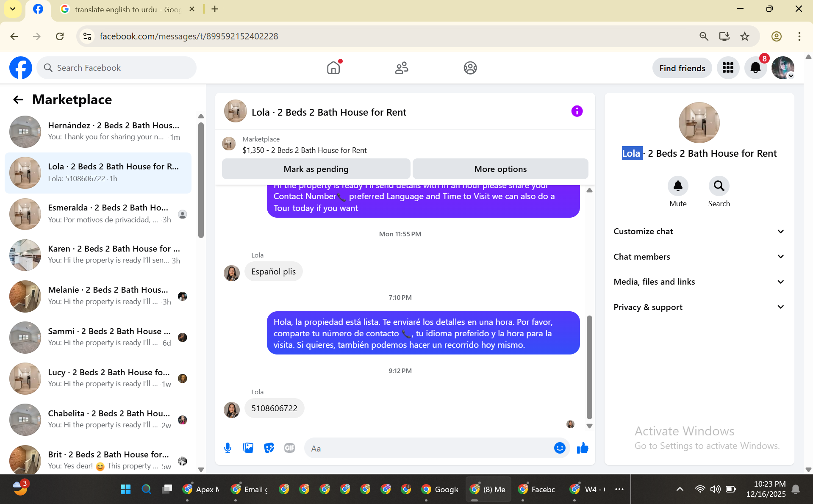
Task: Expand Customize chat section
Action: [699, 232]
